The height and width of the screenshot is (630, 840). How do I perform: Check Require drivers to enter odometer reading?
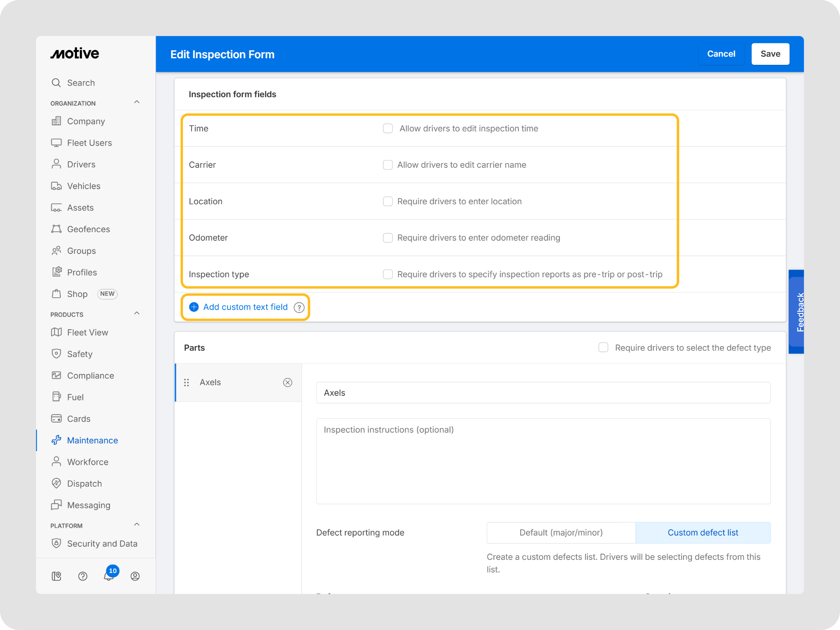pos(388,238)
